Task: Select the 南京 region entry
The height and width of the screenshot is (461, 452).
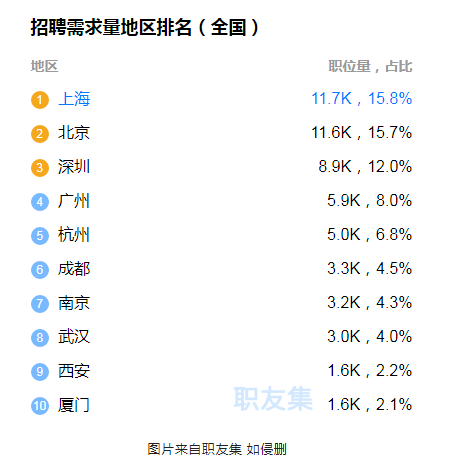Action: coord(74,303)
